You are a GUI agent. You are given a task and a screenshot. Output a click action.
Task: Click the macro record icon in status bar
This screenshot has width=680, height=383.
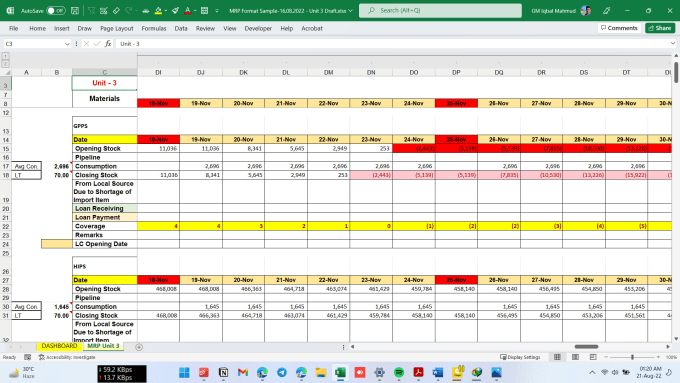point(27,357)
